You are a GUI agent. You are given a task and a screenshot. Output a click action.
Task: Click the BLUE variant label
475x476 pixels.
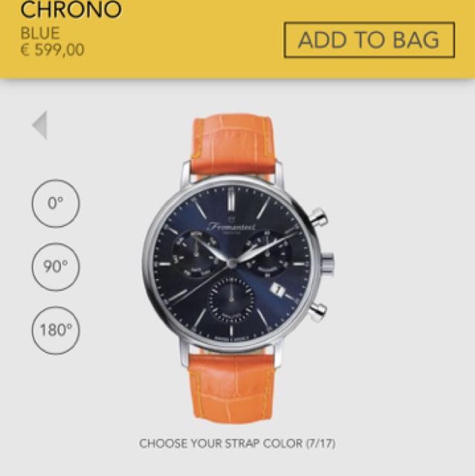click(x=39, y=33)
